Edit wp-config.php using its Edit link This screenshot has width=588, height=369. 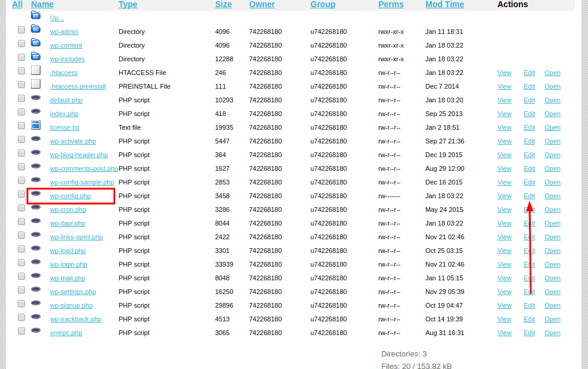pyautogui.click(x=529, y=196)
